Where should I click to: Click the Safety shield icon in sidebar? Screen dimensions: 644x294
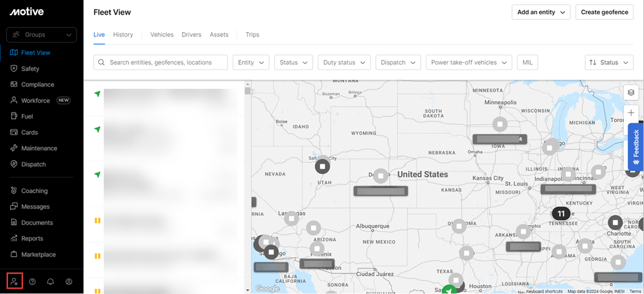(x=14, y=69)
